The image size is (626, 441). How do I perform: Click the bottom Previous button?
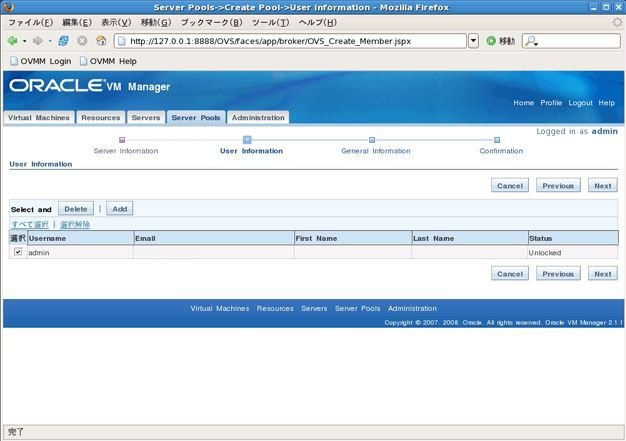pyautogui.click(x=558, y=274)
